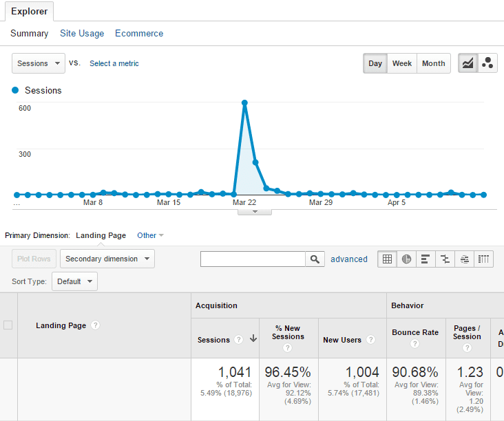Select the pie chart percentage view
504x421 pixels.
407,259
